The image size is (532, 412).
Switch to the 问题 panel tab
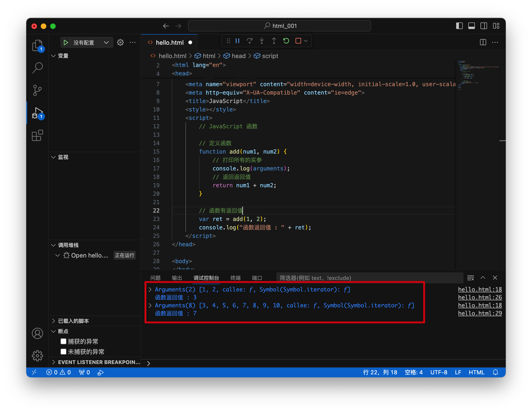coord(155,278)
